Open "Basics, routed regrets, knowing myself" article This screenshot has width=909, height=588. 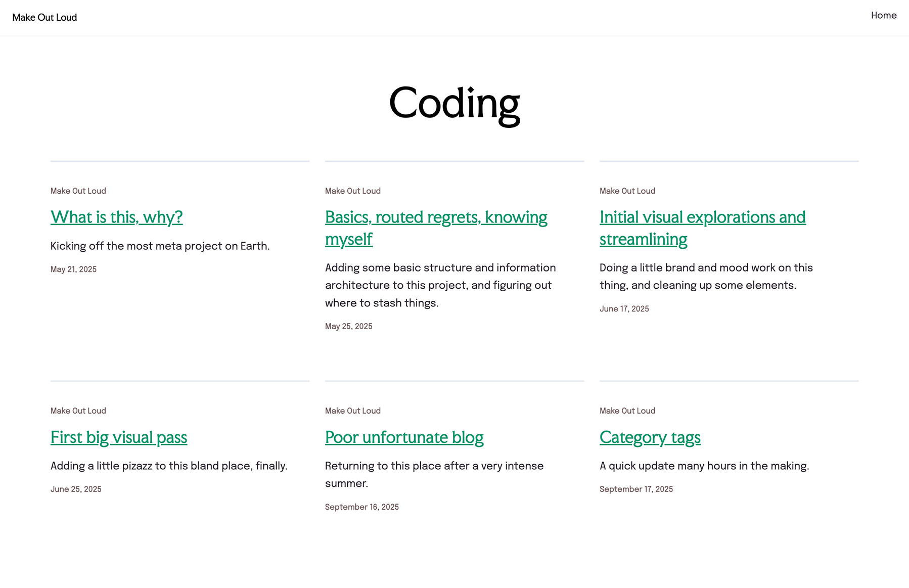point(435,217)
